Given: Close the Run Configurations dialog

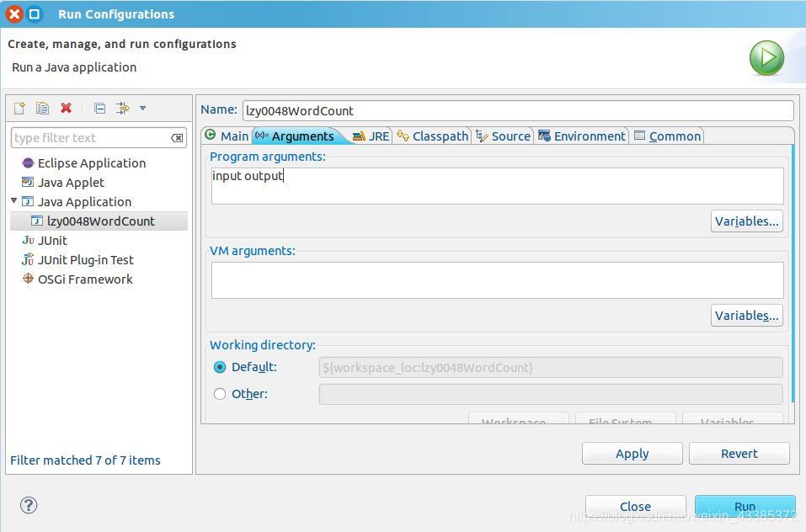Looking at the screenshot, I should [635, 506].
